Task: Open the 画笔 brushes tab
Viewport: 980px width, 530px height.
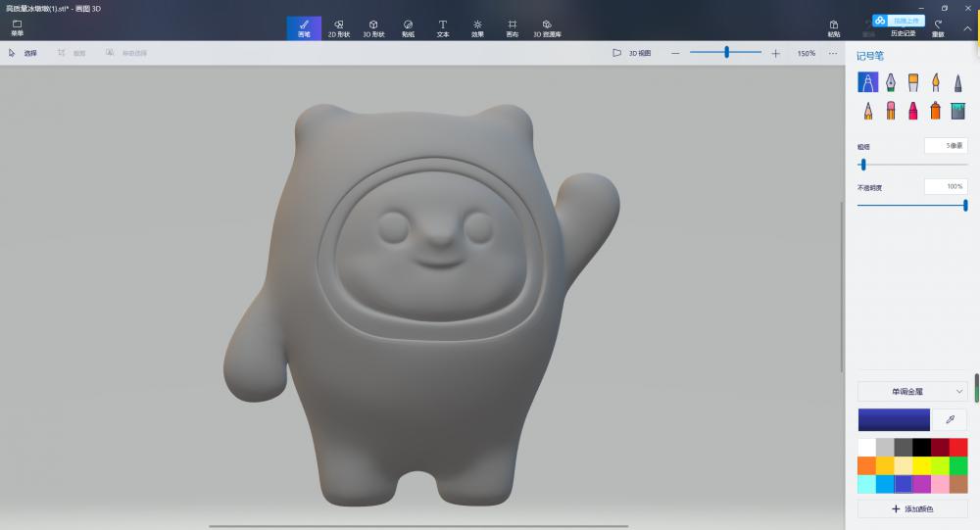Action: (304, 28)
